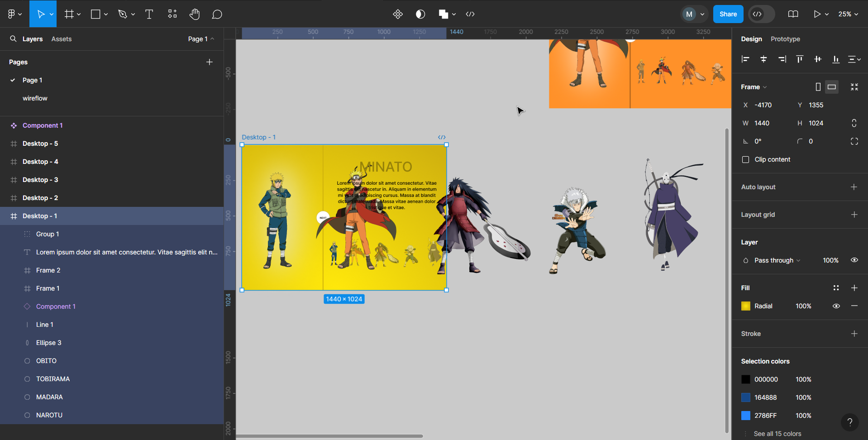Present the prototype with play icon

(817, 14)
